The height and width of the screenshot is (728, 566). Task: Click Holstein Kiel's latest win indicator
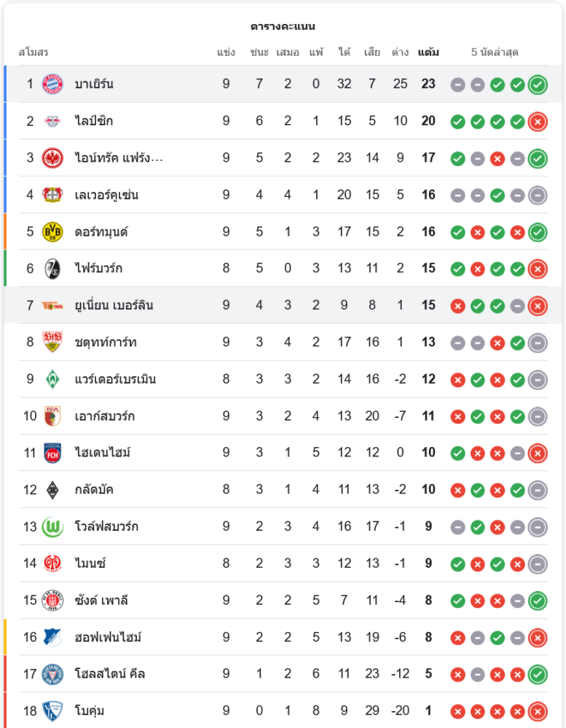(x=538, y=674)
